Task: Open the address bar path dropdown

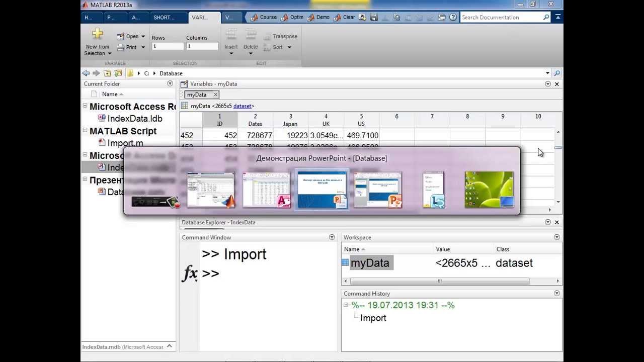Action: click(547, 73)
